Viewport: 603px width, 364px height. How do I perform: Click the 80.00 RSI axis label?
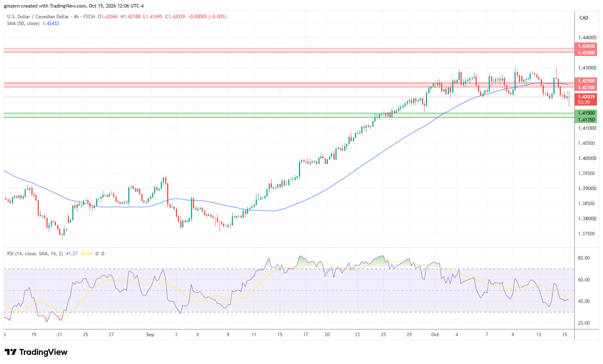pos(584,258)
